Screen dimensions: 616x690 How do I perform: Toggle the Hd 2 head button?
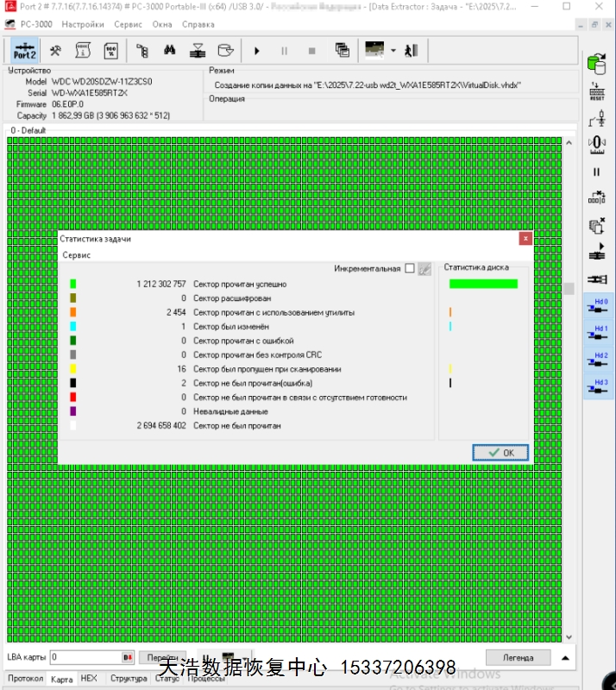tap(596, 360)
